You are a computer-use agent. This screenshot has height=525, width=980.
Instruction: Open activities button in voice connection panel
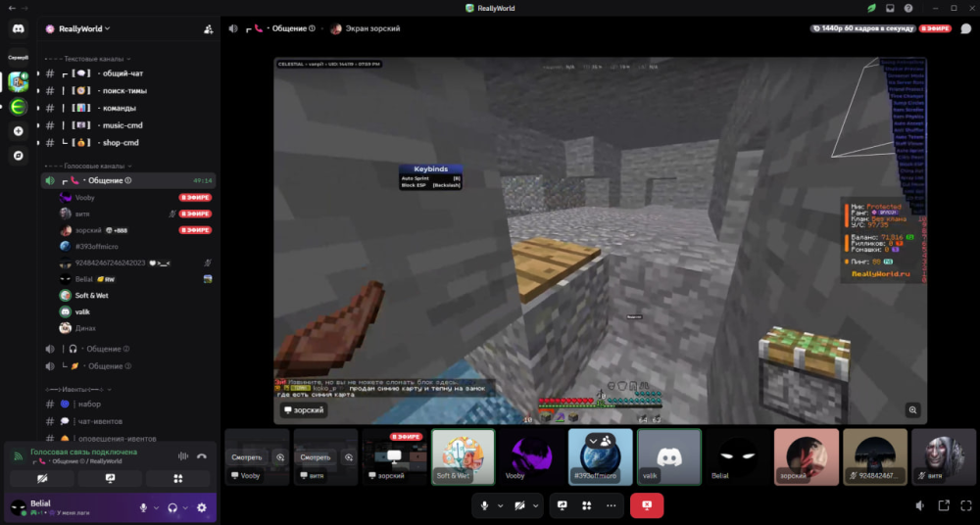(x=178, y=479)
